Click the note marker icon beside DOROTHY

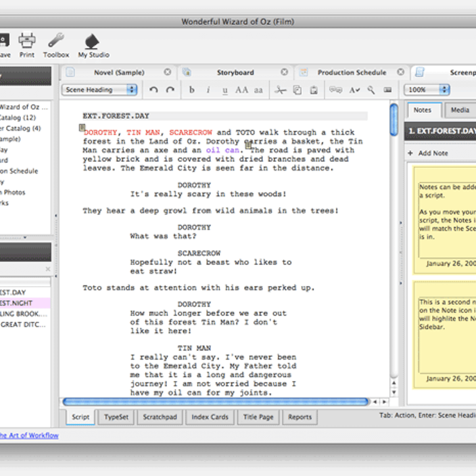click(x=82, y=128)
